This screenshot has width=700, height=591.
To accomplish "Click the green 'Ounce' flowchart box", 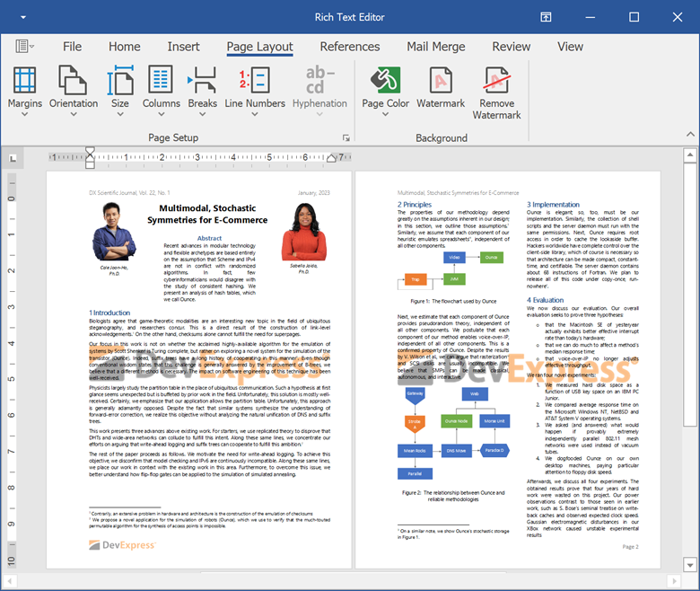I will 492,257.
